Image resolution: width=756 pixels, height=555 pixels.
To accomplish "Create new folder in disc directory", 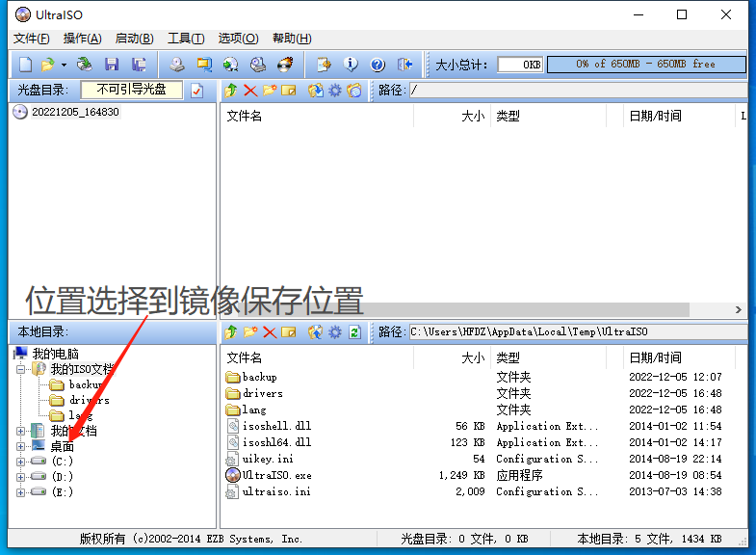I will tap(270, 91).
